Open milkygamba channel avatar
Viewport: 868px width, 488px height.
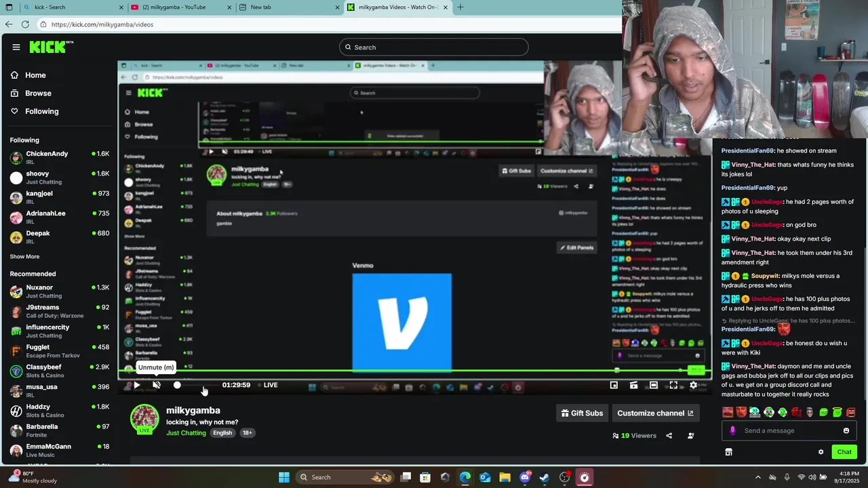click(x=144, y=419)
